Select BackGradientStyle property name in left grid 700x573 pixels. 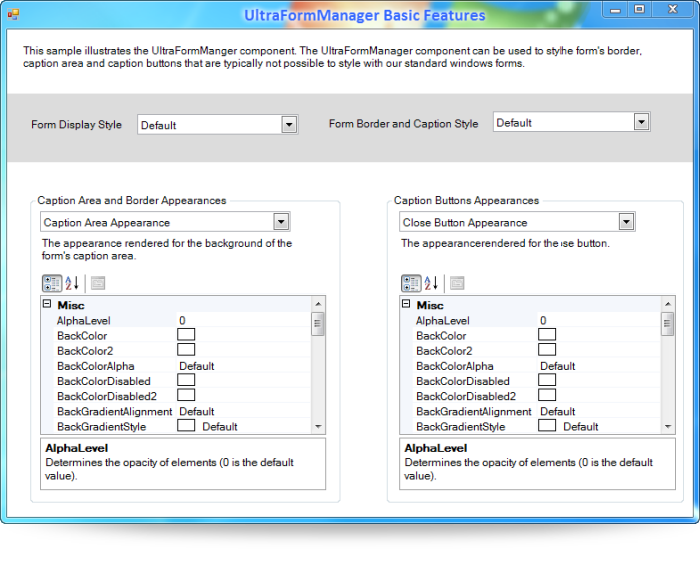pos(101,427)
